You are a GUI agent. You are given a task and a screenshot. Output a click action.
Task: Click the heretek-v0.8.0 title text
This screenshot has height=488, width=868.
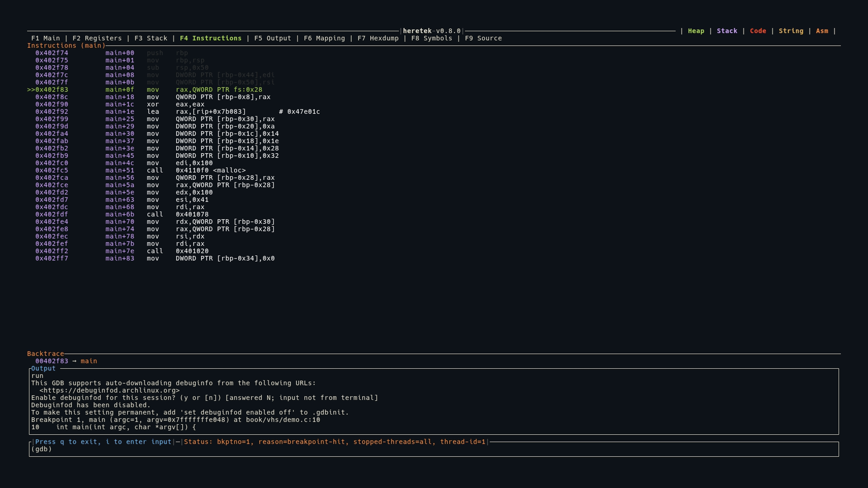coord(432,31)
